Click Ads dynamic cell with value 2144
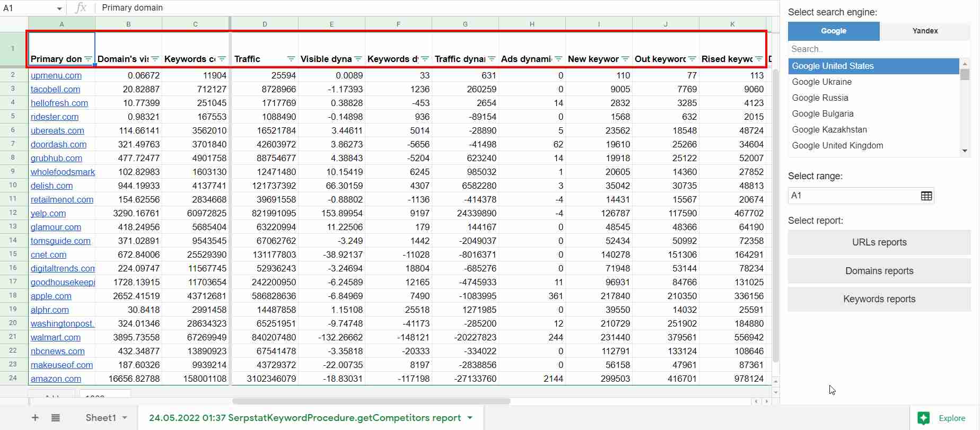The width and height of the screenshot is (980, 430). click(x=532, y=379)
